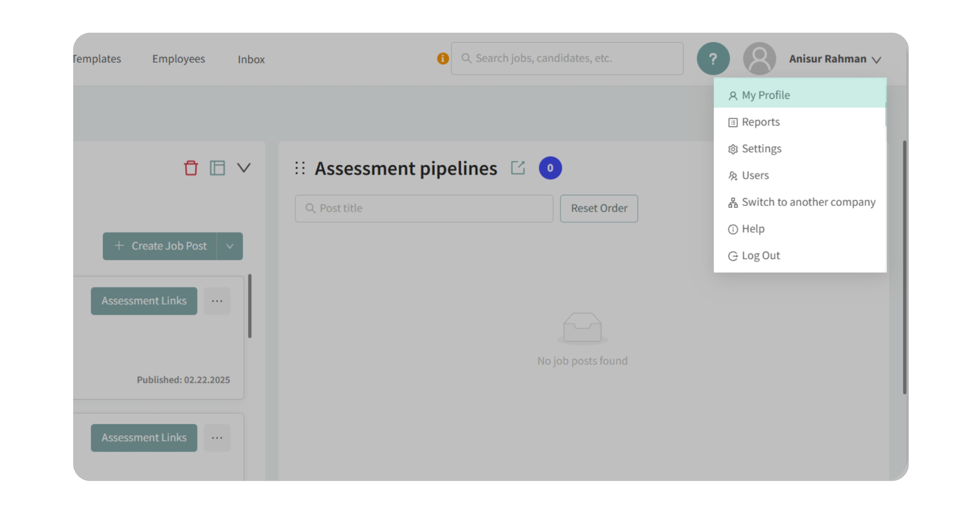Toggle the layout panel icon
Screen dimensions: 980x526
[217, 168]
